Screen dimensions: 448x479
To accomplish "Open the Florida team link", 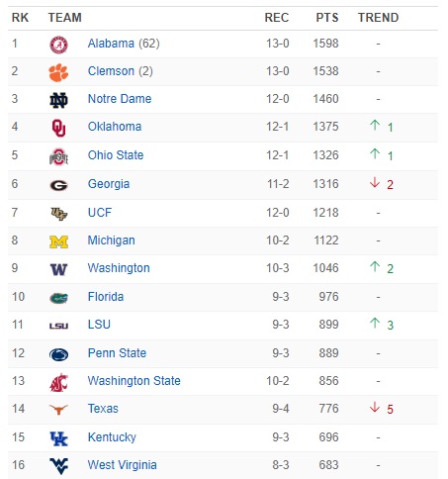I will click(106, 297).
